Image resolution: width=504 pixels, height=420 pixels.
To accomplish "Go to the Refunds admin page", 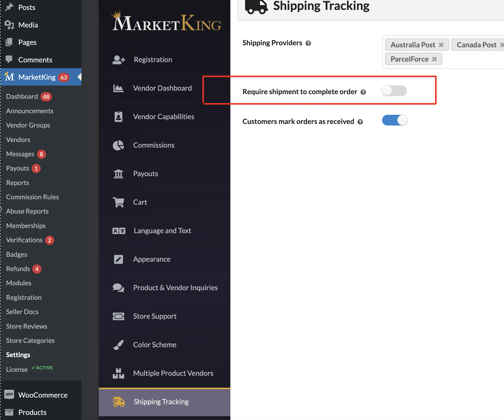I will [18, 269].
